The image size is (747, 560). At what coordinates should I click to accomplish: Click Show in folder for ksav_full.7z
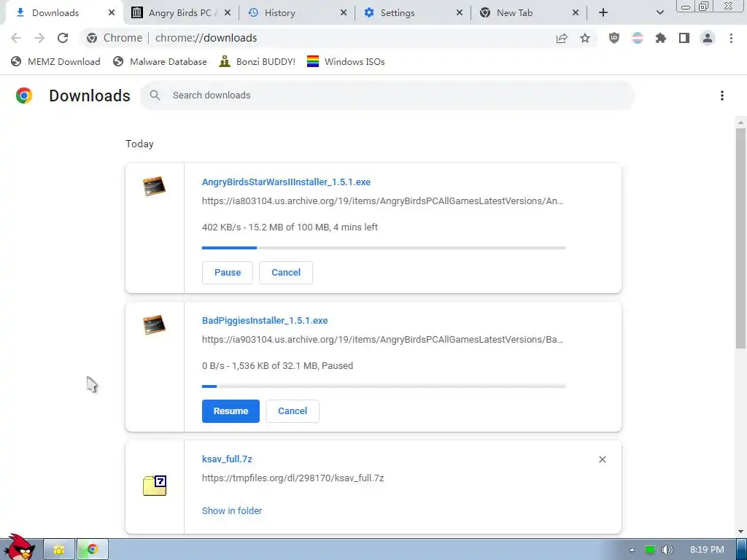coord(232,510)
